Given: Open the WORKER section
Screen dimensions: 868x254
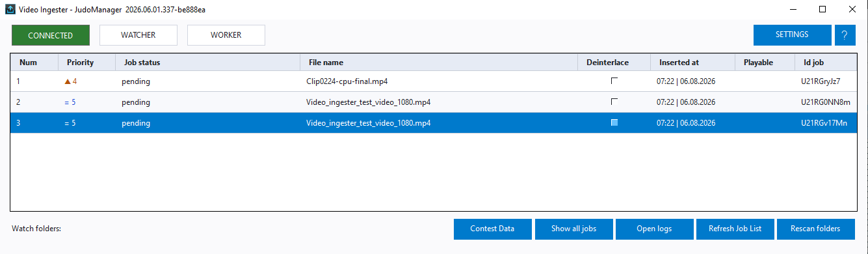Looking at the screenshot, I should pos(226,35).
